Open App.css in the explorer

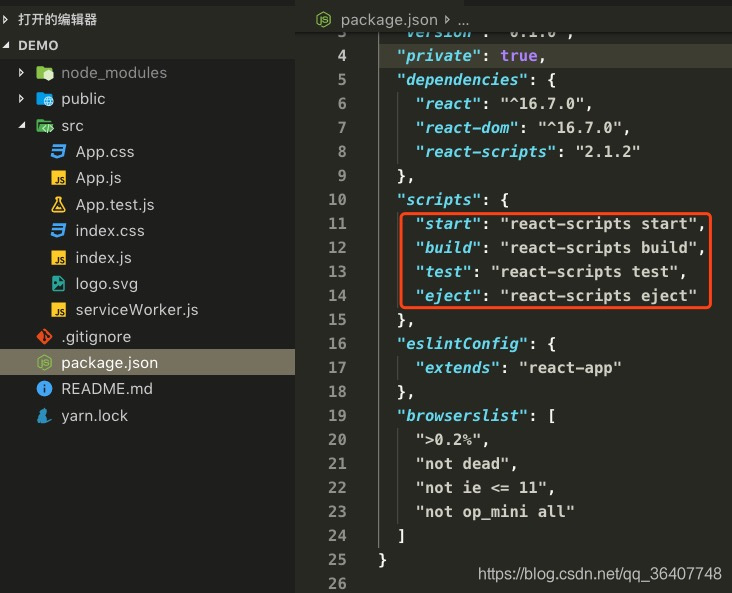coord(105,152)
